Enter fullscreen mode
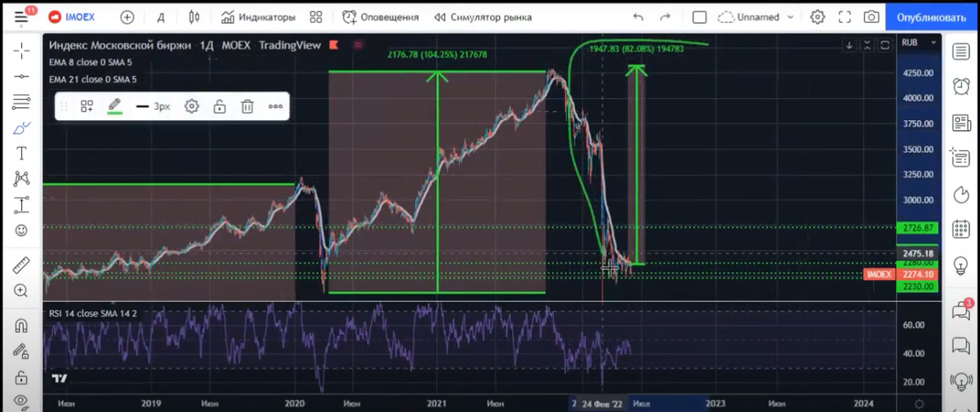 pos(844,17)
